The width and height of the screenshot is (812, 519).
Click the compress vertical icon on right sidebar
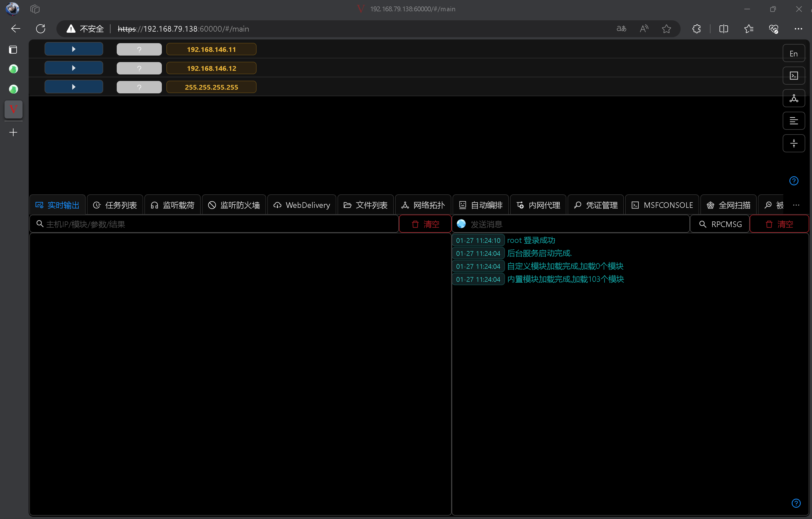(x=793, y=143)
